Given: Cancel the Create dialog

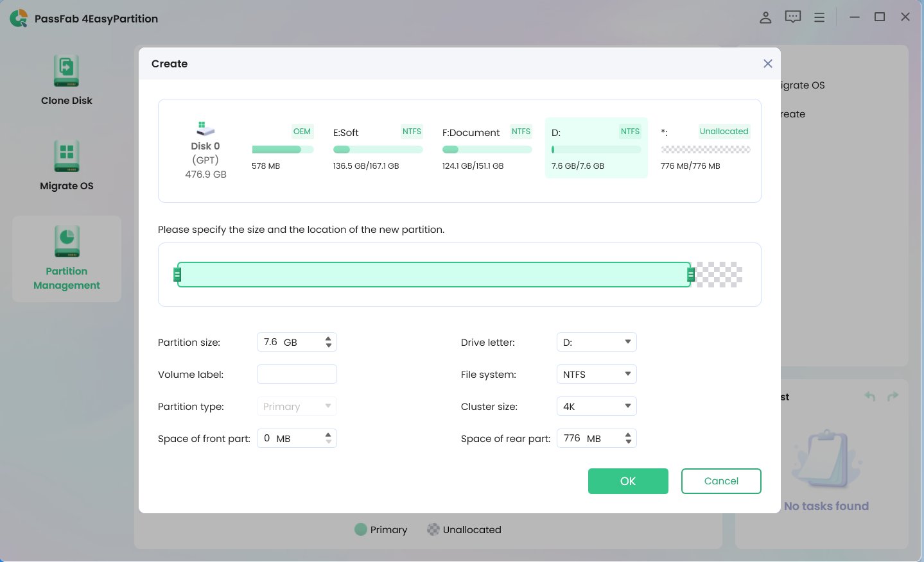Looking at the screenshot, I should (x=720, y=481).
